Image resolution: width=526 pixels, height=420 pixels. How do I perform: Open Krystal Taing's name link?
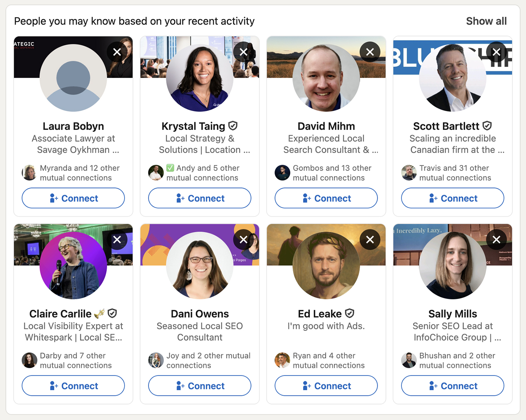(x=193, y=126)
